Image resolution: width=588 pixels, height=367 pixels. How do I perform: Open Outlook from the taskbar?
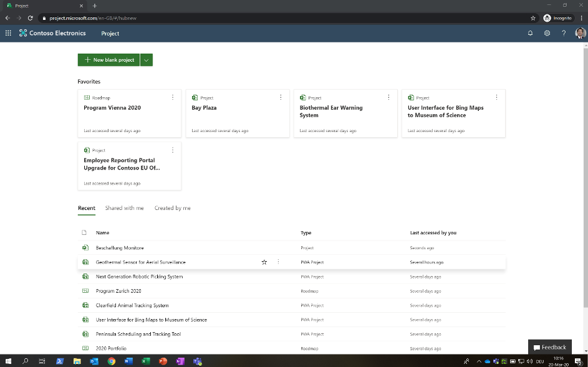click(x=94, y=361)
